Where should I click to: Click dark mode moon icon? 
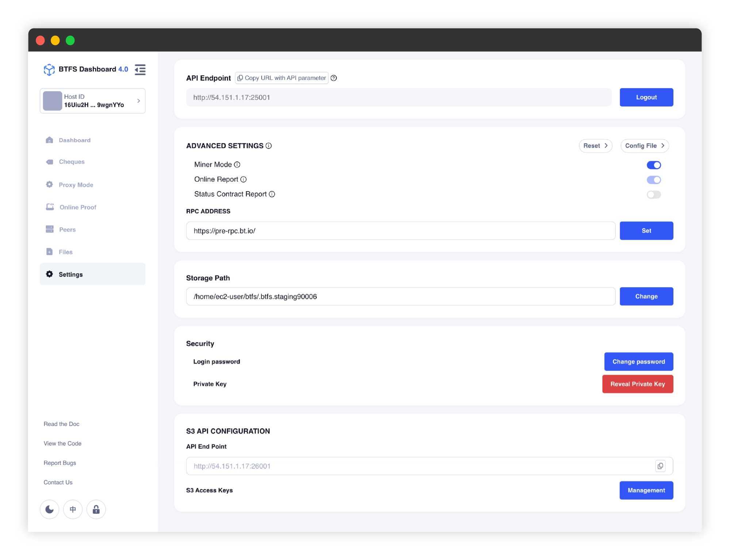coord(50,509)
